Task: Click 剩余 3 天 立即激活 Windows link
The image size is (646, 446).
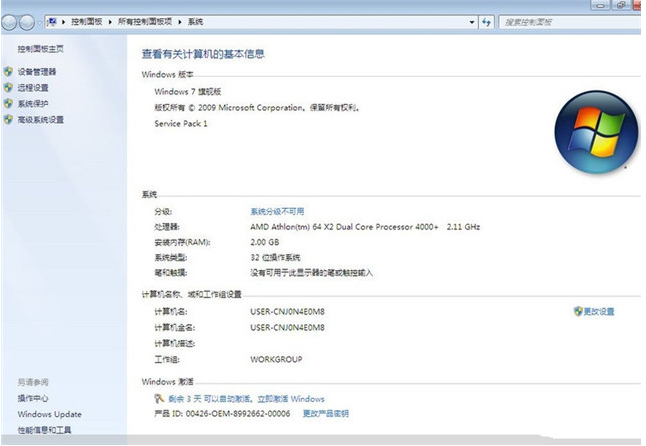Action: pos(246,399)
